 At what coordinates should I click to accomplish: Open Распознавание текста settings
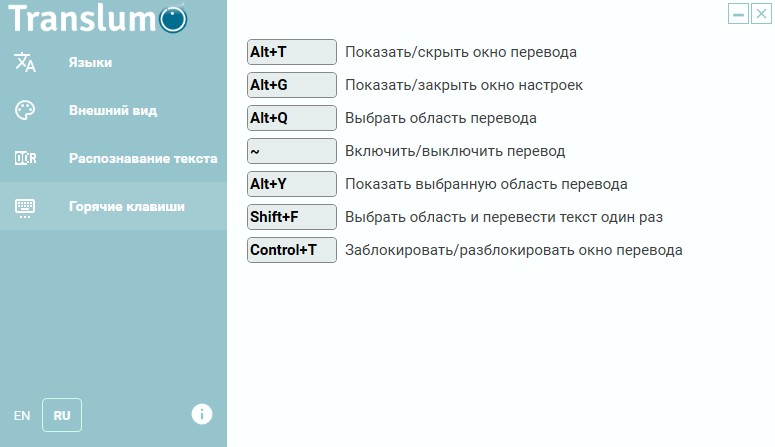point(113,158)
